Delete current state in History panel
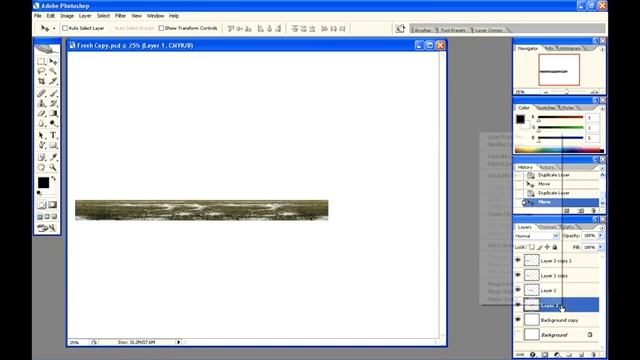This screenshot has width=640, height=360. (x=593, y=211)
